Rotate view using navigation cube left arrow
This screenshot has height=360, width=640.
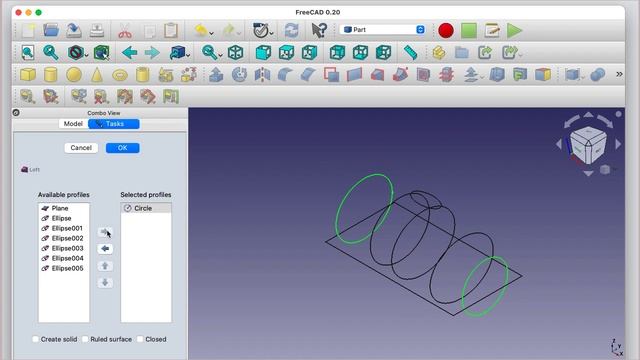pyautogui.click(x=559, y=144)
